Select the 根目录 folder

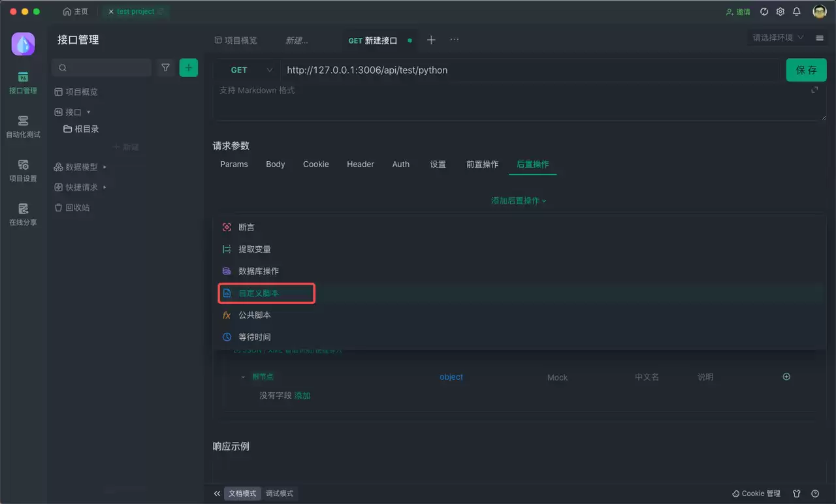[81, 129]
